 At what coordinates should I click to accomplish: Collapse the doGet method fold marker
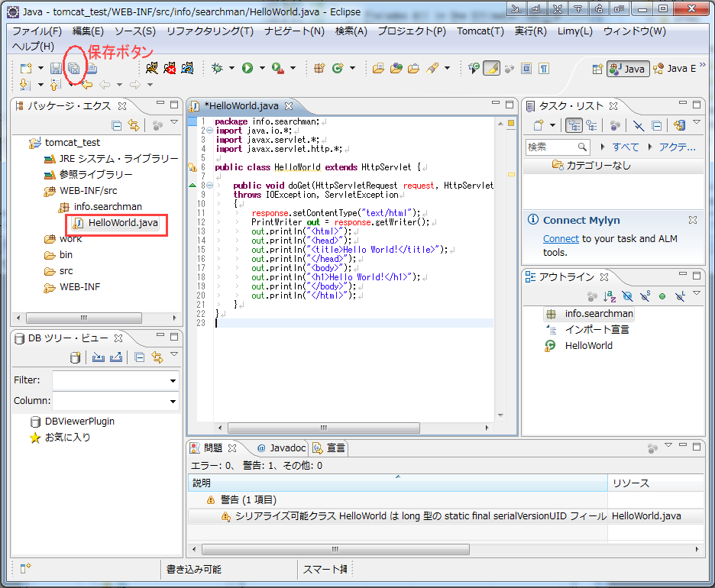(x=210, y=186)
